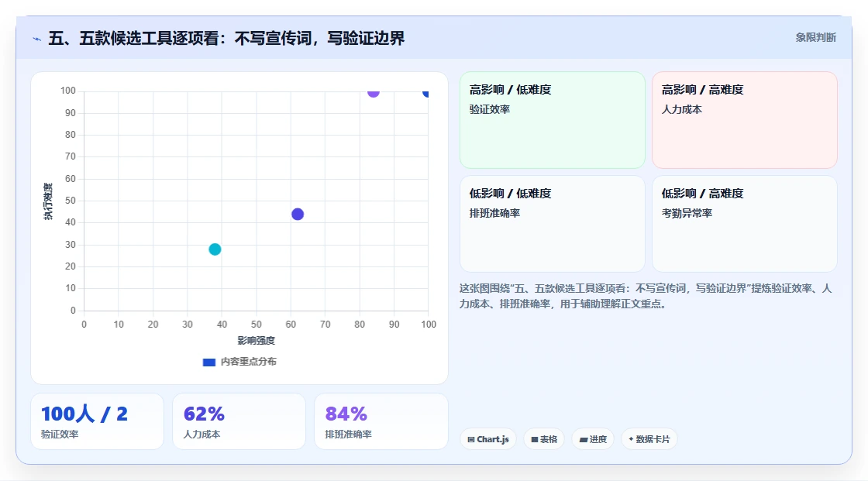Screen dimensions: 868x481
Task: Select the 高影响 / 低难度 quadrant card
Action: (553, 119)
